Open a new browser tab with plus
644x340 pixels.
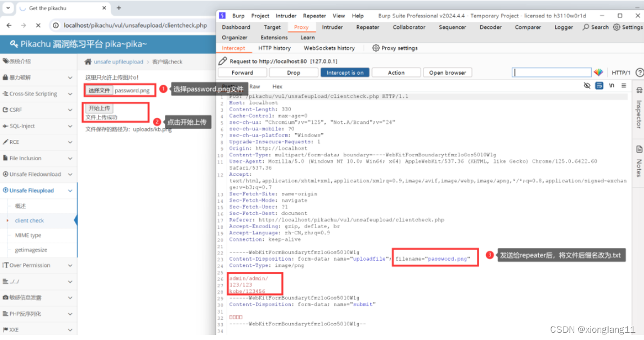point(119,8)
